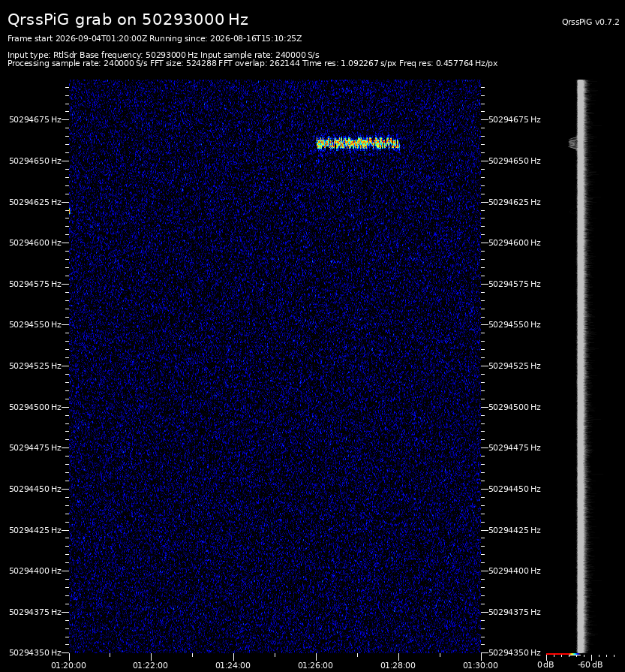Screen dimensions: 625x672
Task: Click the bright signal trace near 50294660 Hz
Action: (358, 143)
